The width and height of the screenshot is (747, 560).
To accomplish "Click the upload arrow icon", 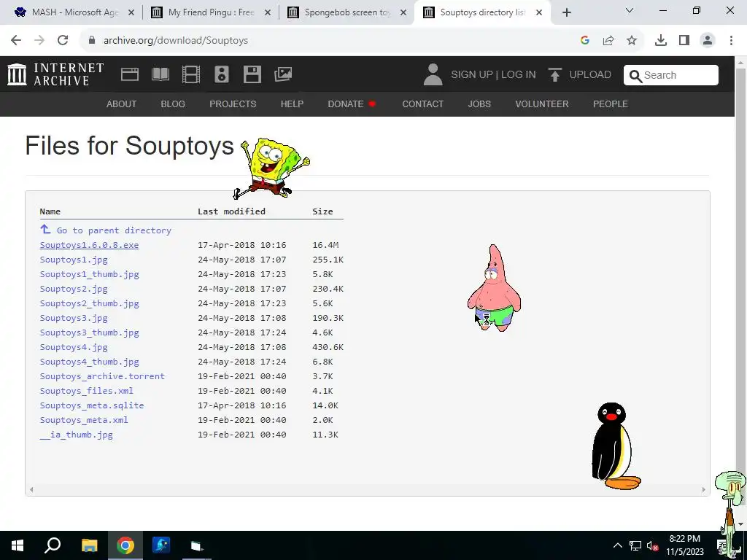I will [554, 75].
